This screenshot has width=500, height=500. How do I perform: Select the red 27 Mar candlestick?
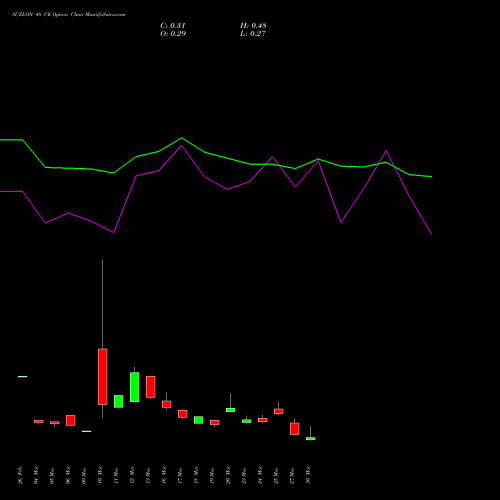click(295, 429)
